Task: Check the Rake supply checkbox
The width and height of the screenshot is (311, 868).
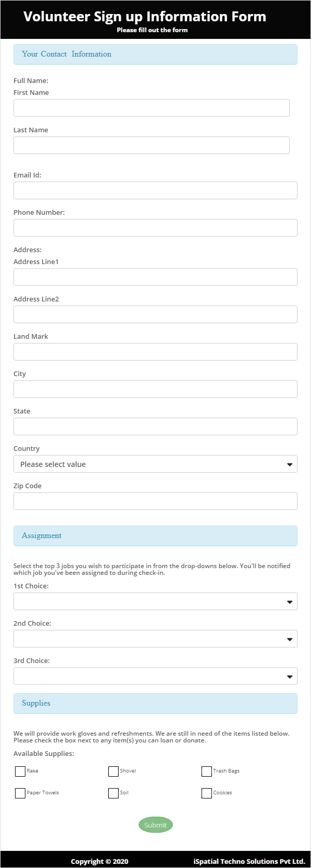Action: (20, 771)
